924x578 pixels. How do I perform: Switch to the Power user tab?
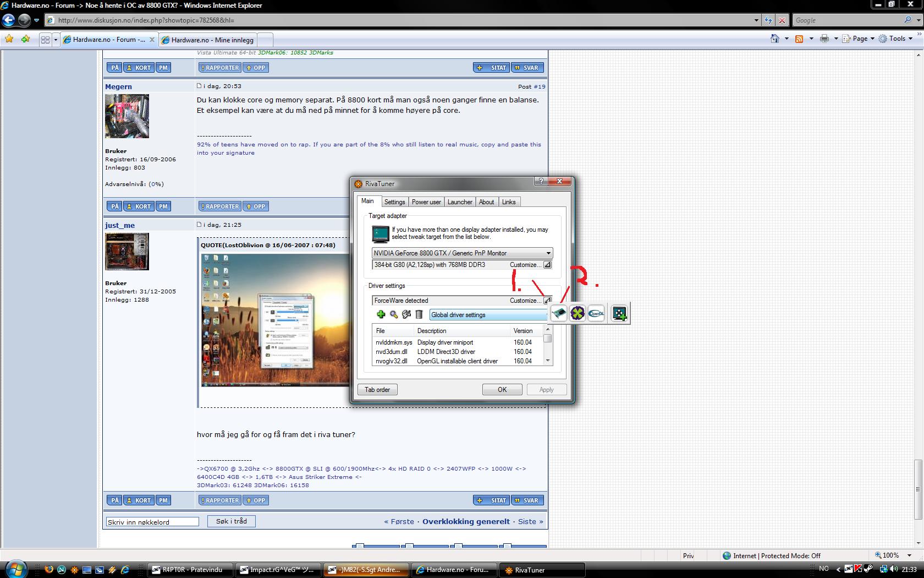(426, 202)
